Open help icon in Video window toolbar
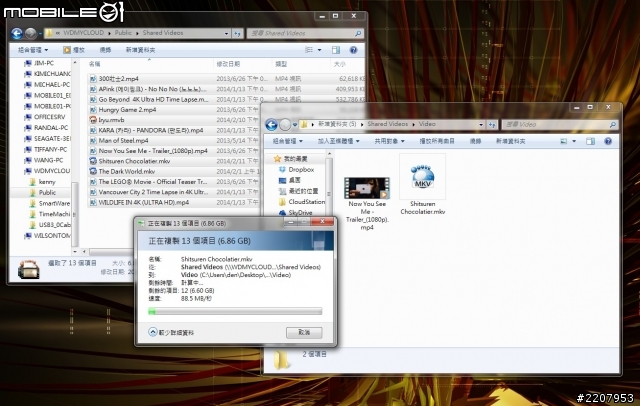The image size is (640, 406). click(x=608, y=141)
